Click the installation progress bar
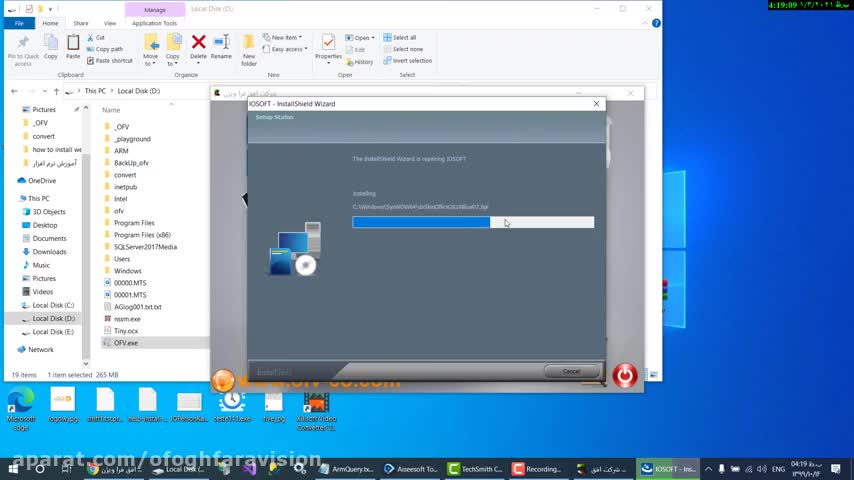The height and width of the screenshot is (480, 854). click(473, 223)
